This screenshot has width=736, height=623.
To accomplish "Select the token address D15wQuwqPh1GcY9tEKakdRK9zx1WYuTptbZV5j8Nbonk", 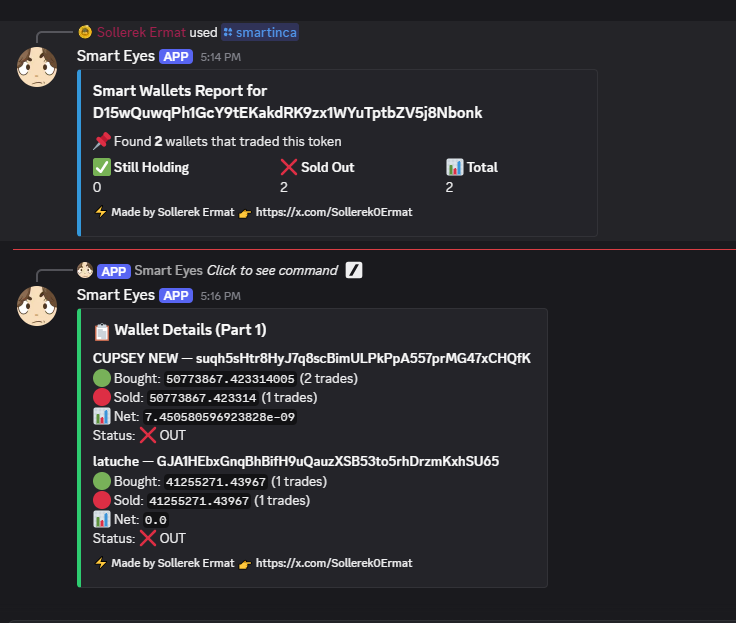I will (x=287, y=113).
